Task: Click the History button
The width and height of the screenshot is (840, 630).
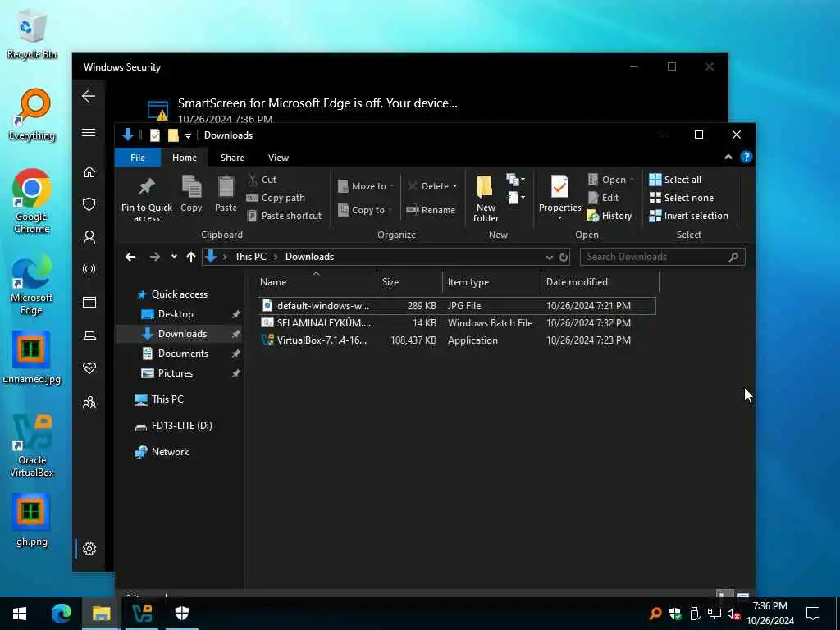Action: [609, 216]
